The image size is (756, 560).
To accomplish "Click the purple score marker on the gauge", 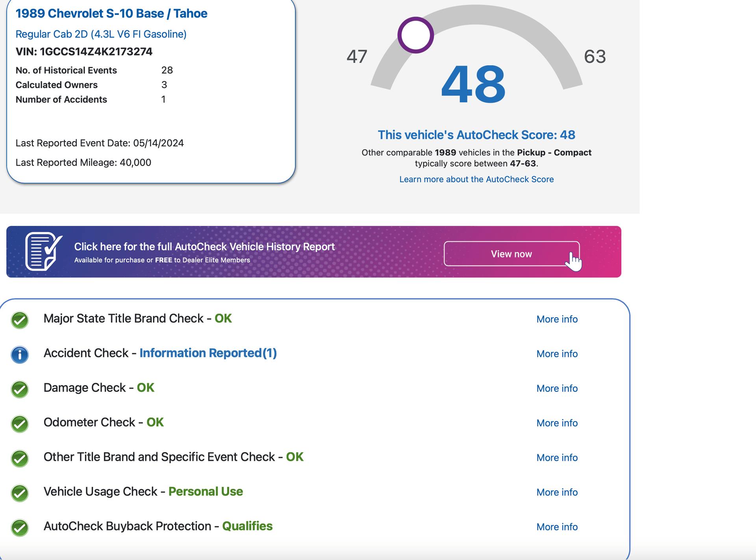I will tap(415, 35).
